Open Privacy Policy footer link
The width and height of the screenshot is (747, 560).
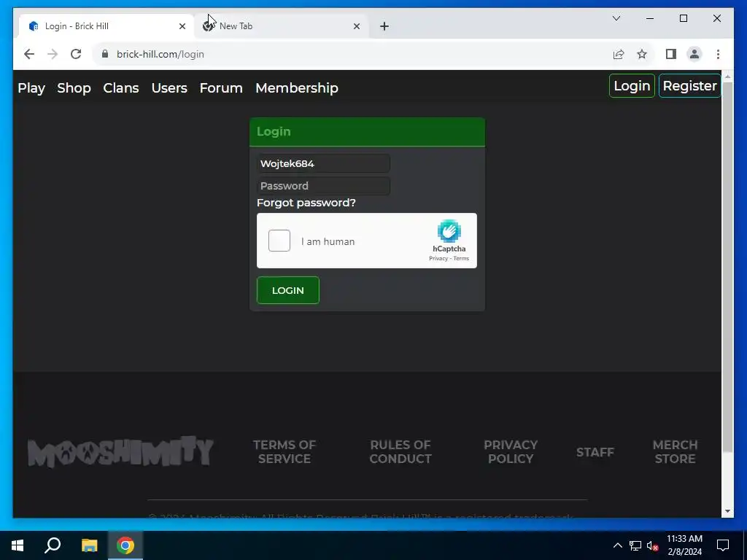[x=511, y=451]
